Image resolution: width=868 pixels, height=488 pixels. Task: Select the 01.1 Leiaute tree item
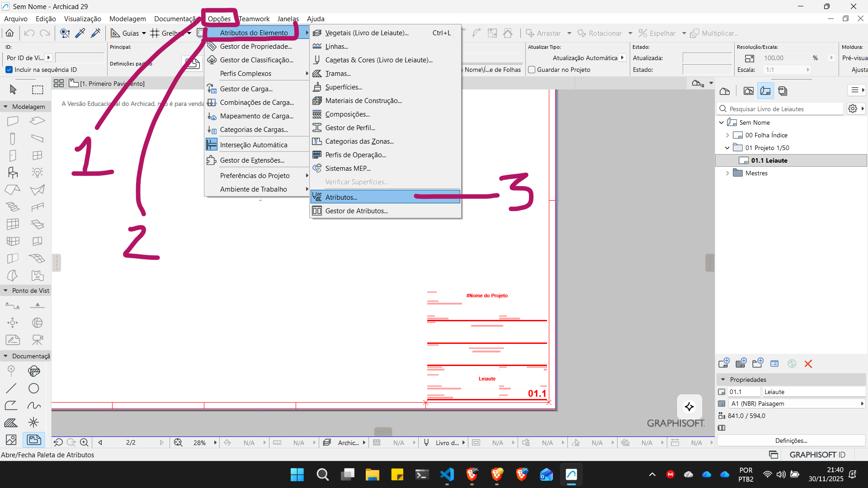769,160
